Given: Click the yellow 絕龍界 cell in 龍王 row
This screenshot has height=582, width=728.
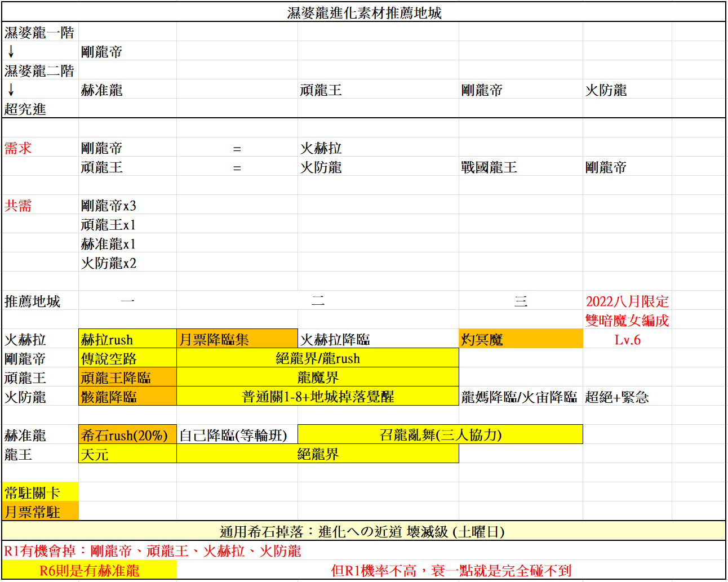Looking at the screenshot, I should (x=318, y=454).
